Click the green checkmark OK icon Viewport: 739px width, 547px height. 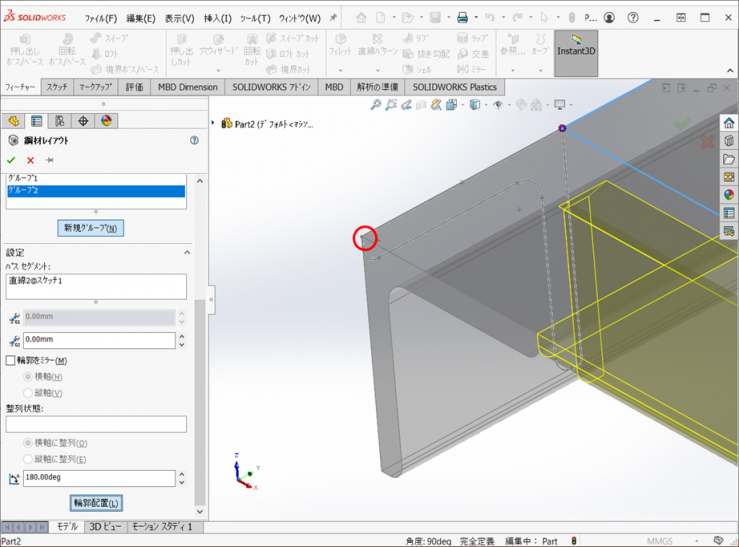click(x=11, y=160)
